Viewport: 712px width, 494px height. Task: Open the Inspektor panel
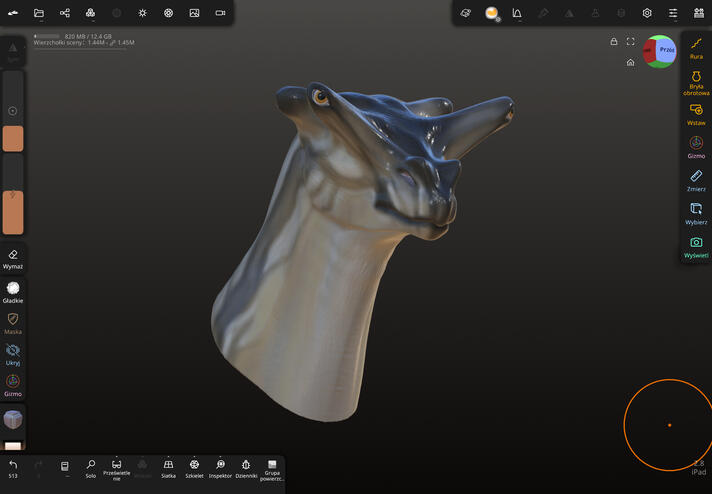pos(220,469)
